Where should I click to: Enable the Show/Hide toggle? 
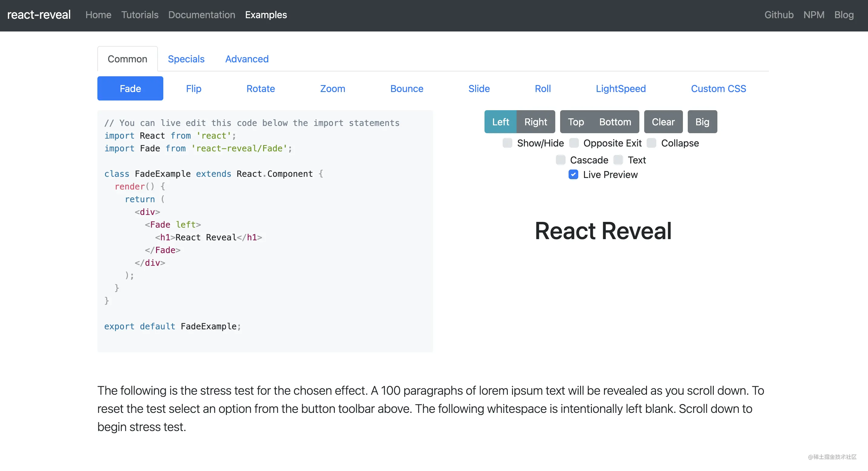pyautogui.click(x=507, y=143)
